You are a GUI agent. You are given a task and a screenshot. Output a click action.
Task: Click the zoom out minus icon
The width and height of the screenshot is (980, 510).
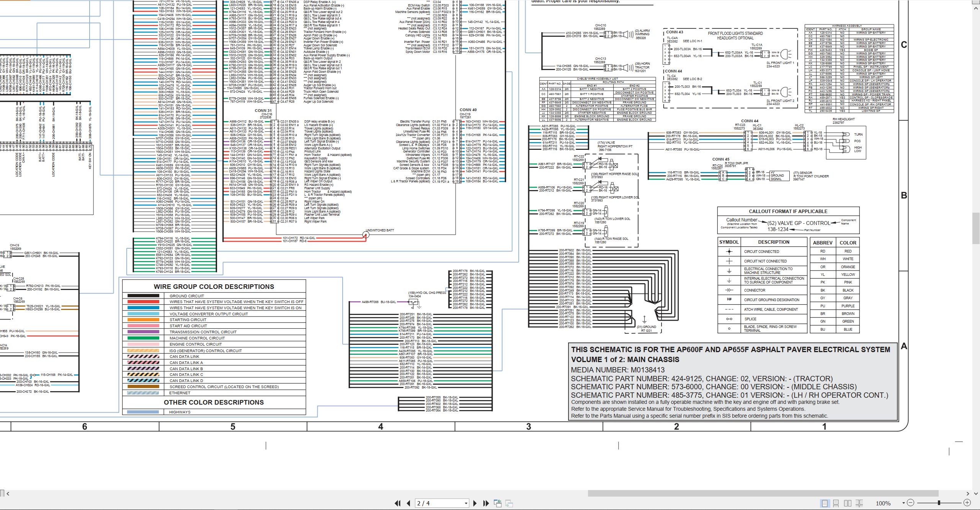point(911,502)
